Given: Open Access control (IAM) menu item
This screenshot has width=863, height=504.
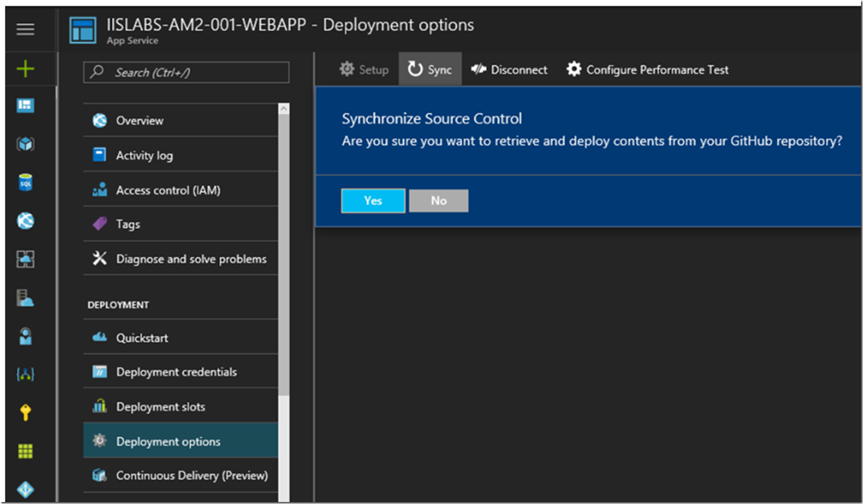Looking at the screenshot, I should tap(180, 190).
